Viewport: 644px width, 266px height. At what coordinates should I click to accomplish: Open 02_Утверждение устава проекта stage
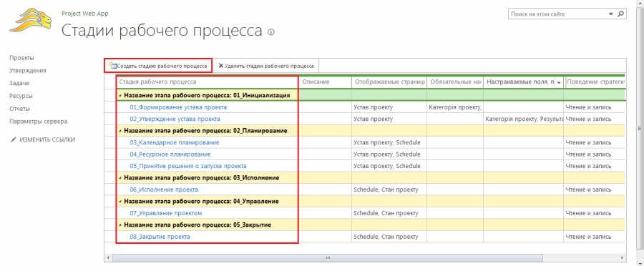coord(175,119)
